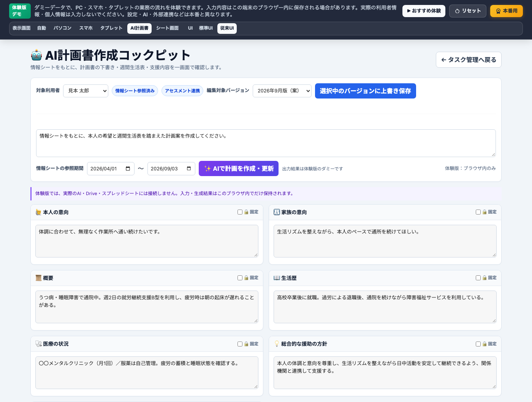Go back via タスク管理へ戻る button
The width and height of the screenshot is (532, 402).
pyautogui.click(x=469, y=60)
